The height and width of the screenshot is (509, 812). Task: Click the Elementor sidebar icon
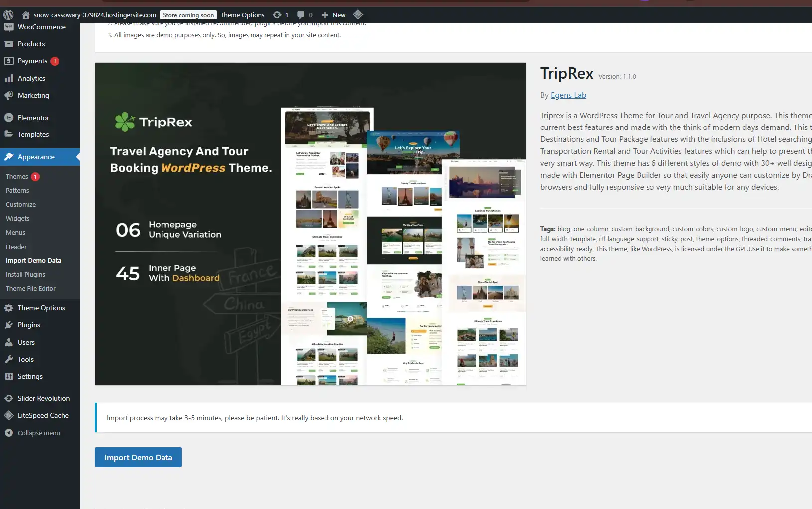click(9, 118)
